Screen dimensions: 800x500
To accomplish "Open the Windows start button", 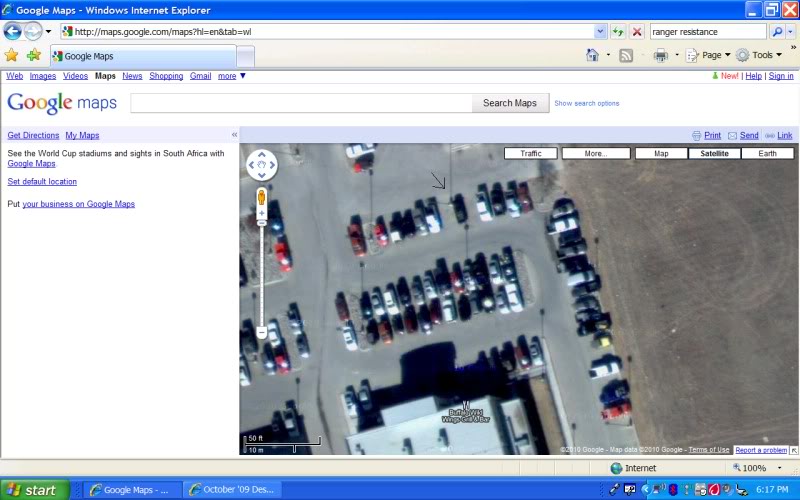I will point(35,490).
